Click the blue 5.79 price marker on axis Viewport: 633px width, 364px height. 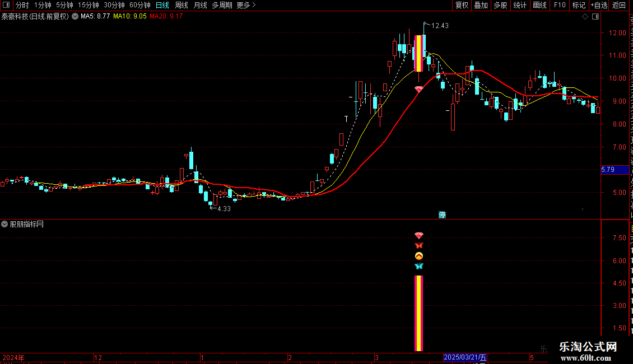pyautogui.click(x=615, y=170)
